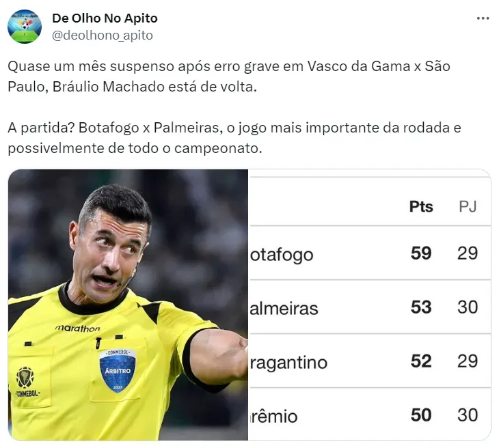This screenshot has height=448, width=499.
Task: Click Bragantino's 52 points value
Action: pos(421,361)
